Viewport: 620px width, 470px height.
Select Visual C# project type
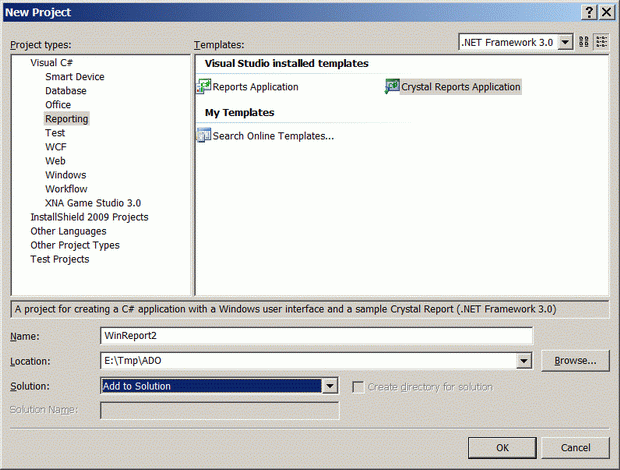coord(51,63)
